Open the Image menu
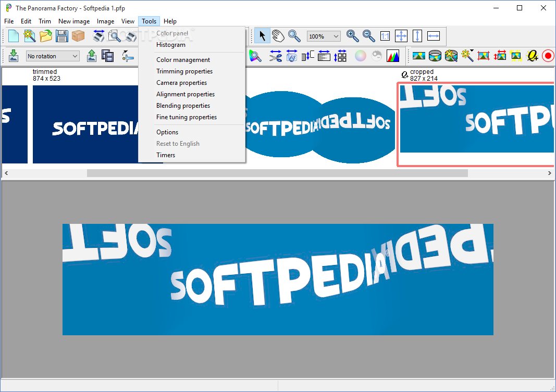This screenshot has width=556, height=392. [x=105, y=21]
